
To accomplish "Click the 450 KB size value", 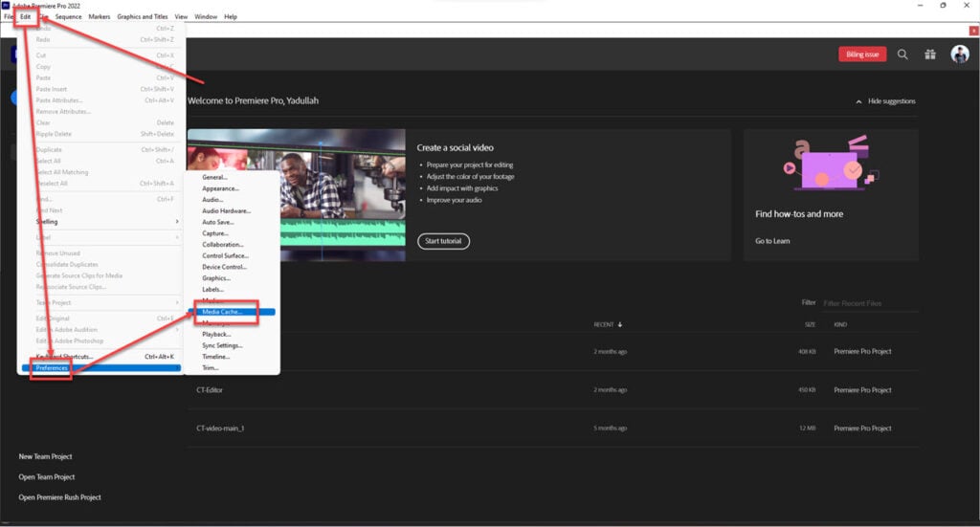I will (807, 390).
